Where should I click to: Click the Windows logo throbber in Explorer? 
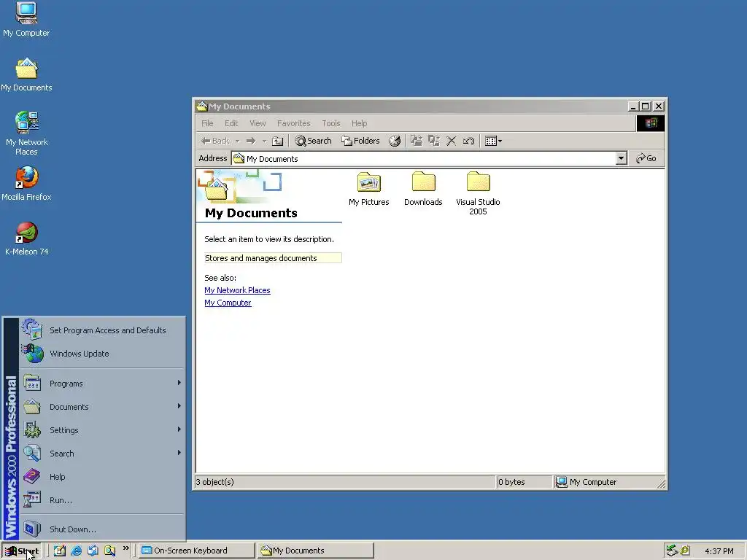pos(650,123)
